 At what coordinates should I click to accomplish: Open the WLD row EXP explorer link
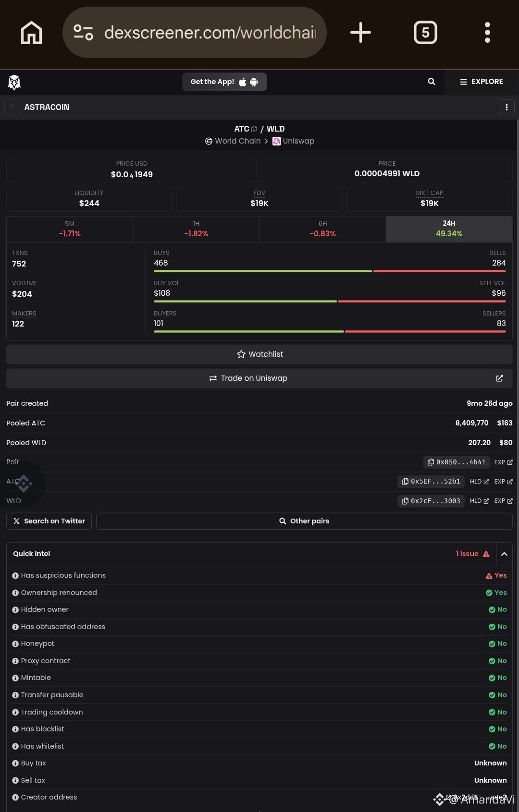(503, 501)
